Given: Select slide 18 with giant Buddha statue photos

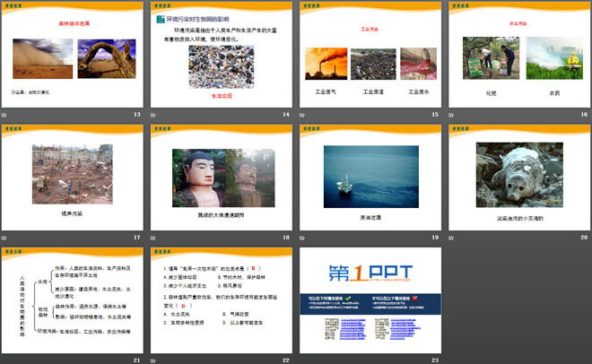Looking at the screenshot, I should 222,178.
